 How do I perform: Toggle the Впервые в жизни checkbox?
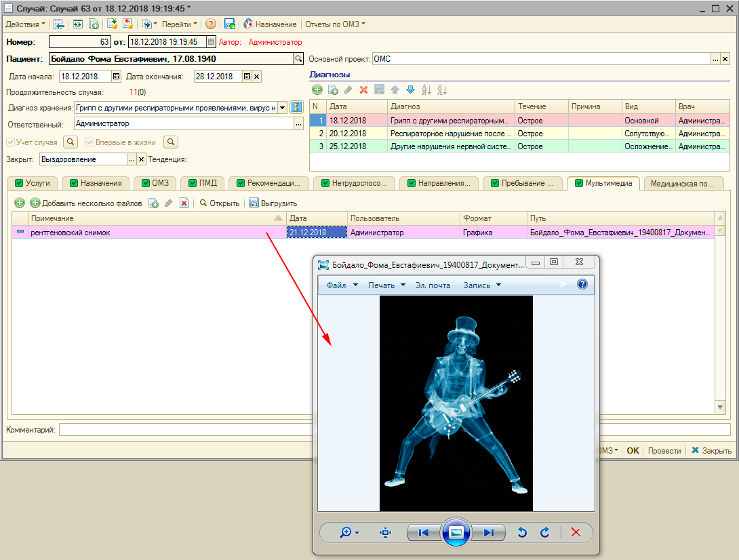[90, 142]
